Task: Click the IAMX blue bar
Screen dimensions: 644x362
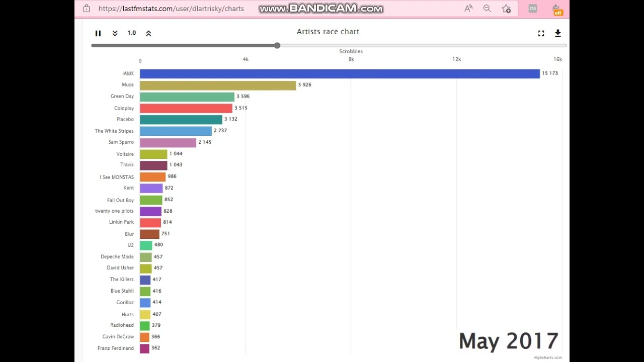Action: (340, 74)
